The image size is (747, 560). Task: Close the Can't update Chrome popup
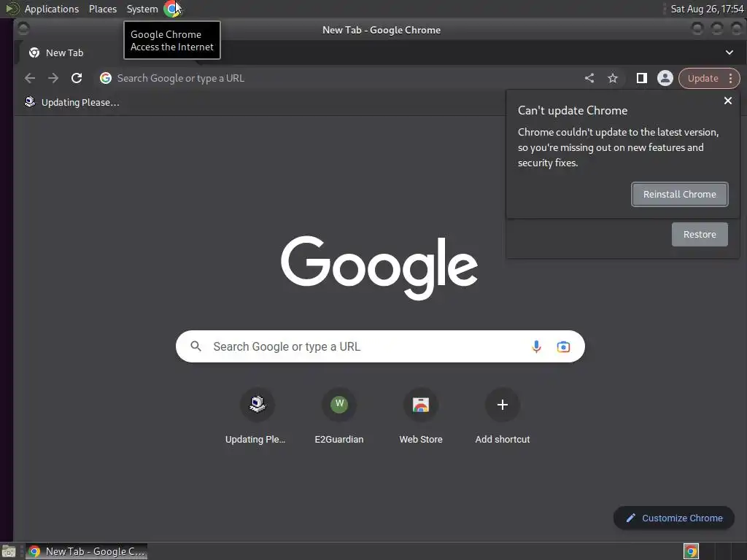(727, 101)
